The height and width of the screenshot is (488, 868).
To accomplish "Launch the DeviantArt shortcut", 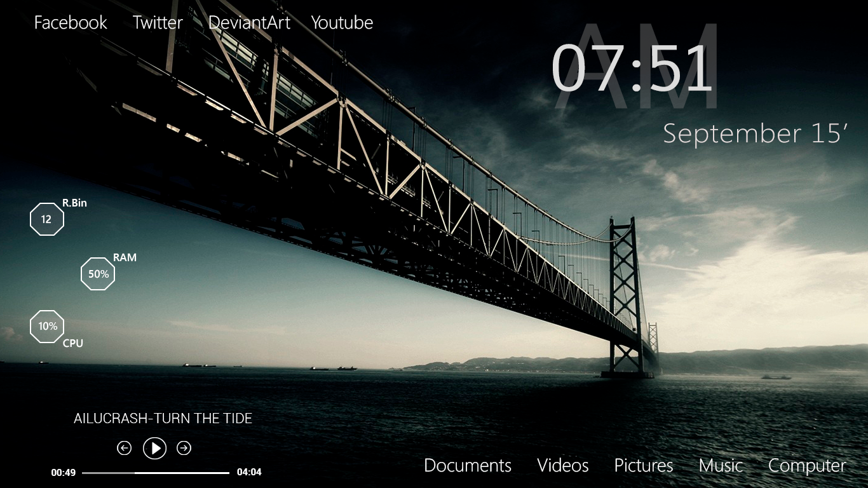I will tap(249, 23).
